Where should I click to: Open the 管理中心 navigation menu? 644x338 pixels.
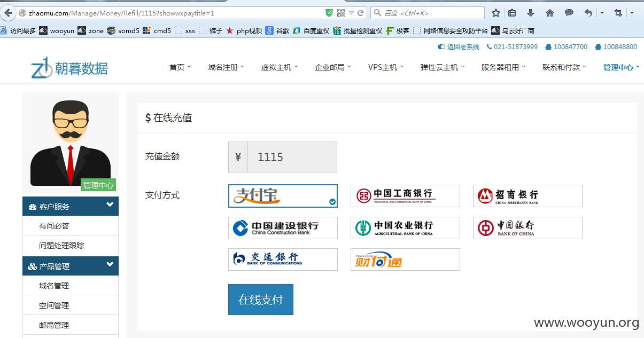pyautogui.click(x=621, y=67)
